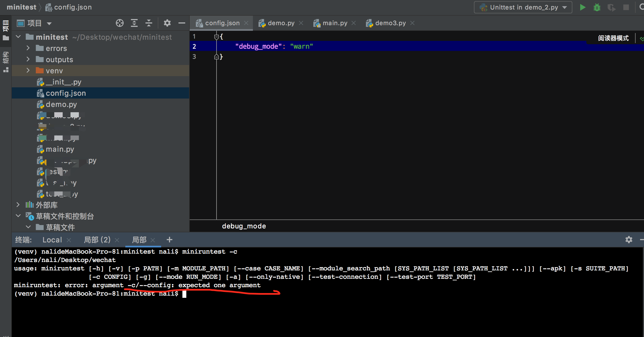Screen dimensions: 644x337
Task: Open the terminal settings gear
Action: 629,240
